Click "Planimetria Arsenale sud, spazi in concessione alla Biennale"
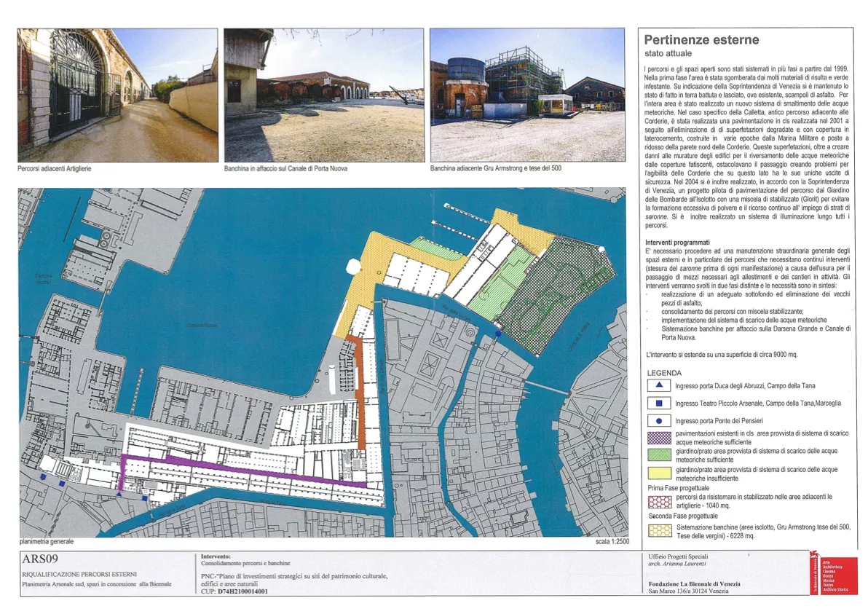Viewport: 868px width, 614px height. (97, 584)
